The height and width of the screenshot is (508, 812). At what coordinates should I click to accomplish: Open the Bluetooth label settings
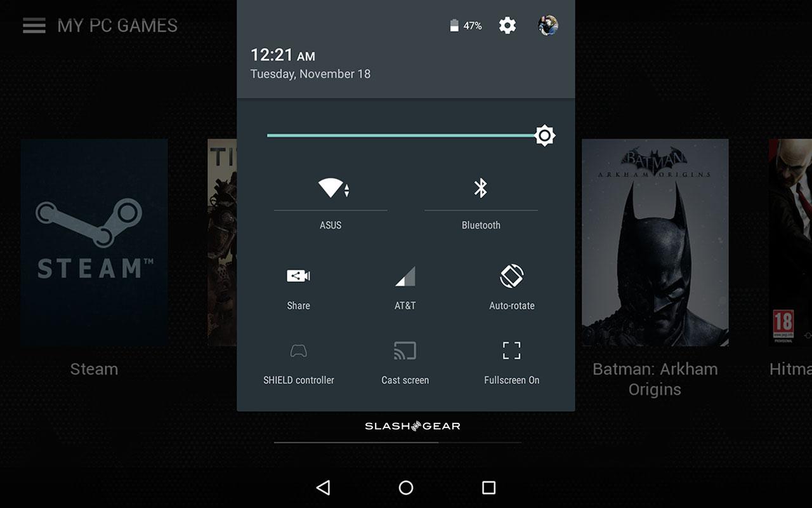pos(481,225)
